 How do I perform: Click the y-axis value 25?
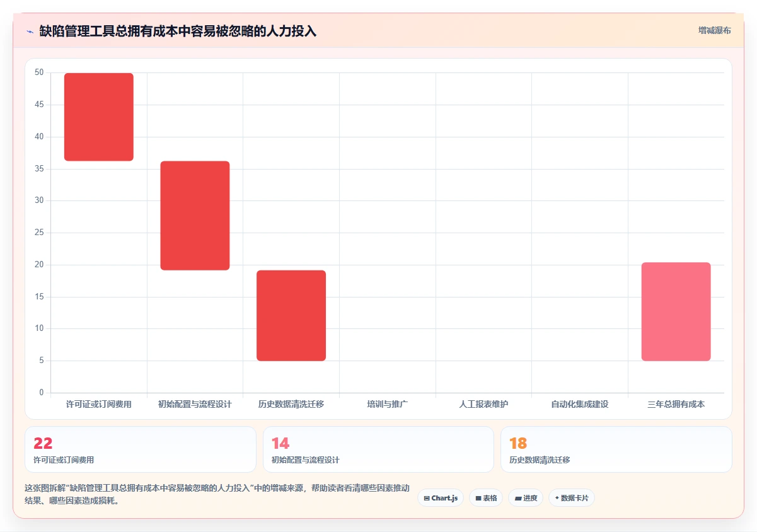[x=39, y=233]
